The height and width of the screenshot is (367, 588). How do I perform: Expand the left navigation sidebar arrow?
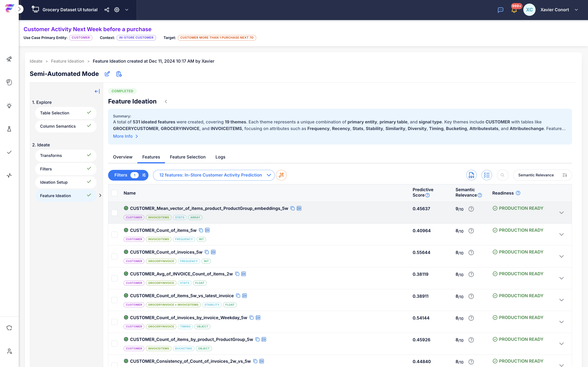(x=19, y=9)
